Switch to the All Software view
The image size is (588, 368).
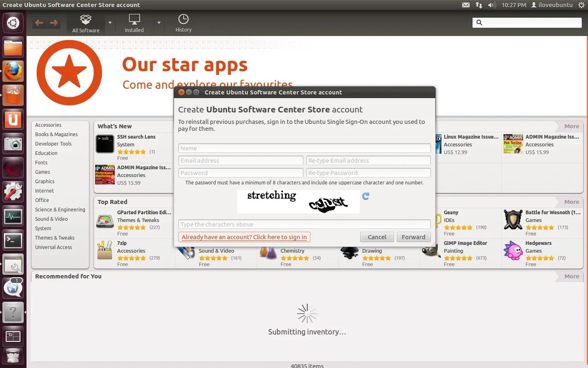pos(86,23)
